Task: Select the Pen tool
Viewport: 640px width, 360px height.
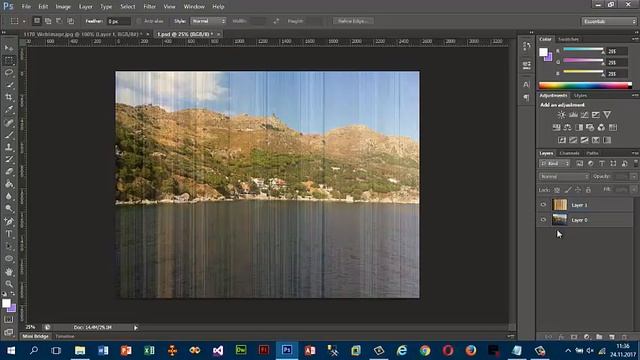Action: point(9,221)
